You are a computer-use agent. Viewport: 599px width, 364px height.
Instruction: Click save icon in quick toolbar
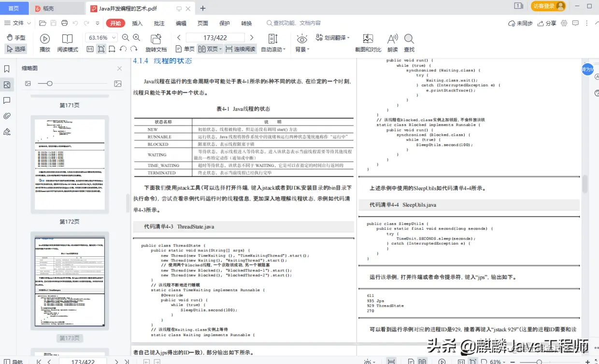53,23
